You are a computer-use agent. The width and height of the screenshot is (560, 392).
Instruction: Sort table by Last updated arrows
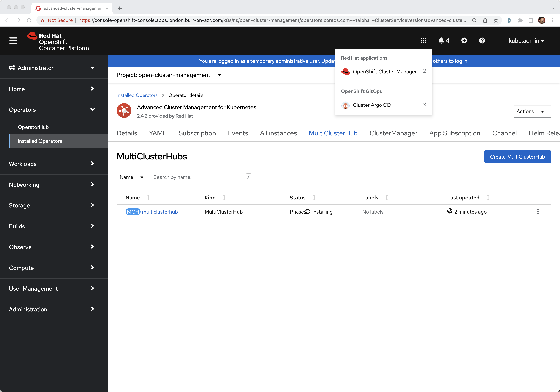point(488,198)
